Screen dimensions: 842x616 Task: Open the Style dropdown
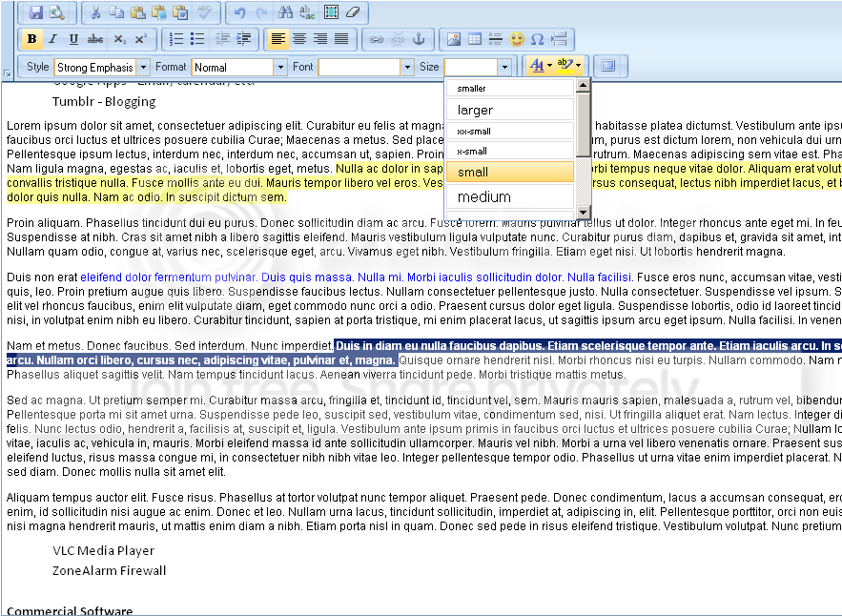click(143, 67)
